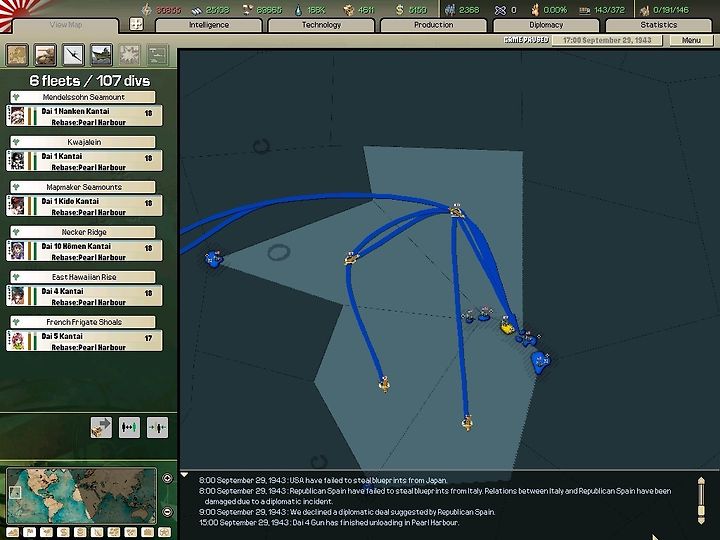Open the Production tab
The image size is (720, 540).
coord(433,25)
